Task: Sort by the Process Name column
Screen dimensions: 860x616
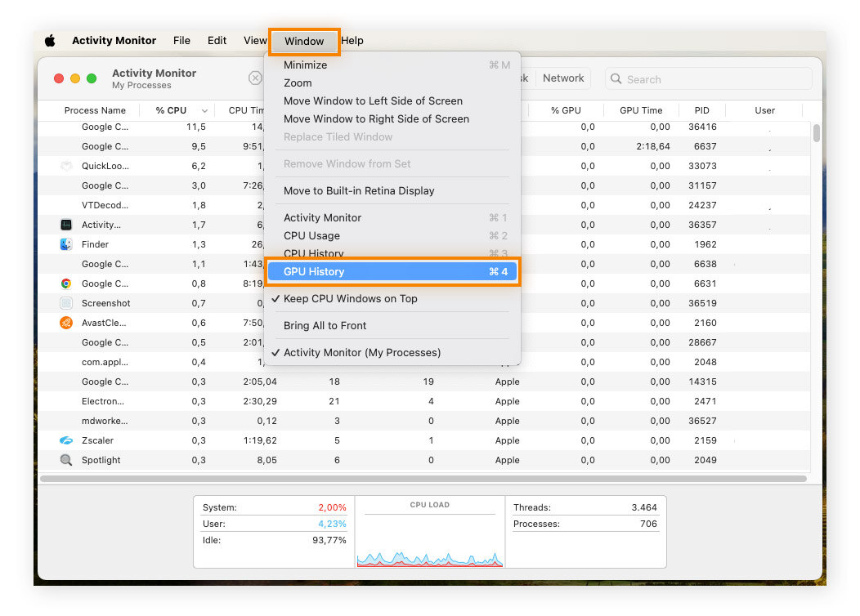Action: pos(95,111)
